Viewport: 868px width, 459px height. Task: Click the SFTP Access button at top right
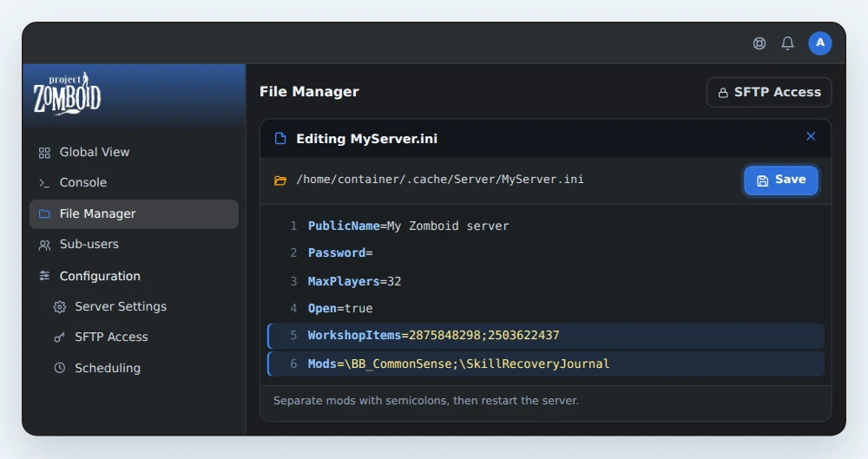pos(769,92)
